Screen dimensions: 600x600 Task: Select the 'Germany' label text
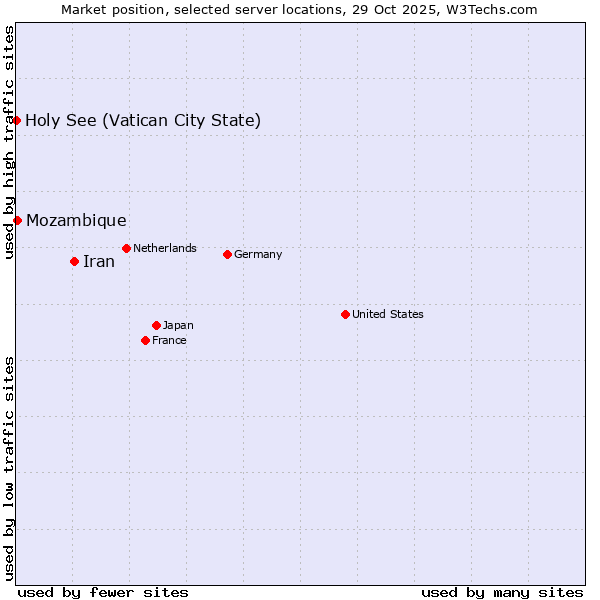click(258, 254)
